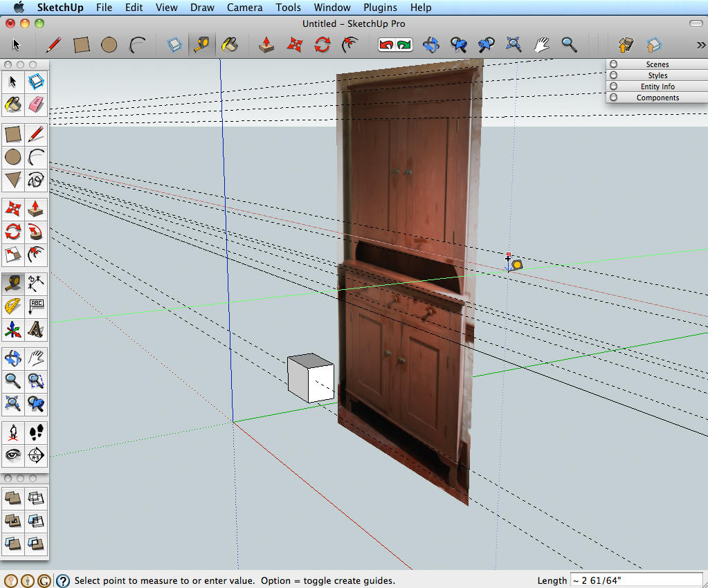Open the Plugins menu
Viewport: 708px width, 588px height.
pyautogui.click(x=380, y=8)
